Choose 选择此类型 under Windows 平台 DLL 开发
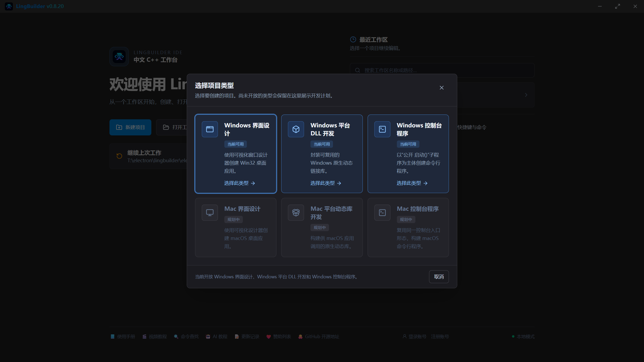This screenshot has width=644, height=362. coord(325,183)
